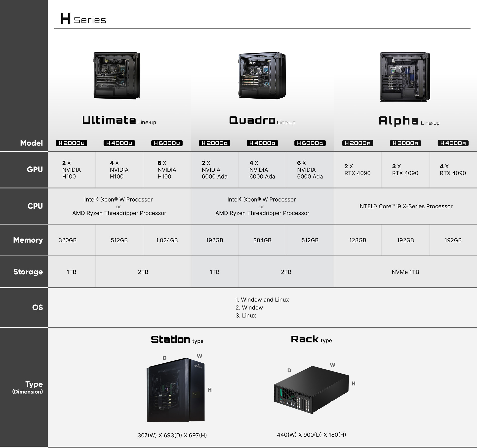The image size is (477, 448).
Task: Click the Station type heading
Action: point(177,340)
